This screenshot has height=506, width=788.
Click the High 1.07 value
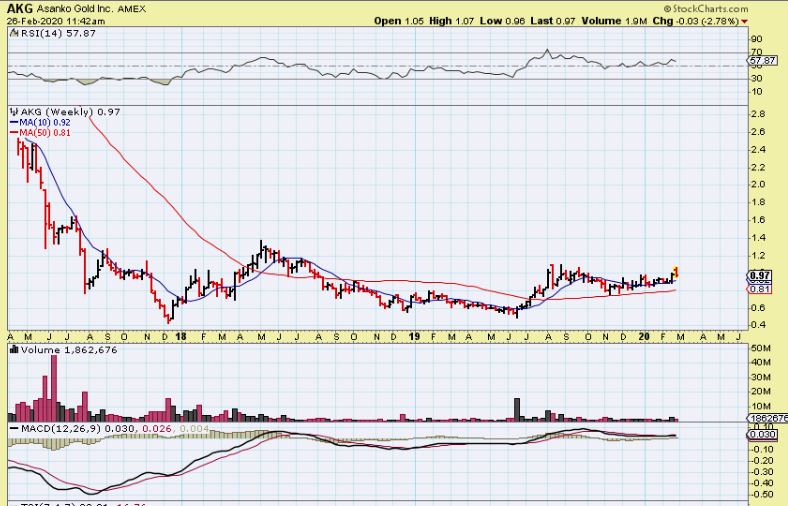pyautogui.click(x=451, y=21)
